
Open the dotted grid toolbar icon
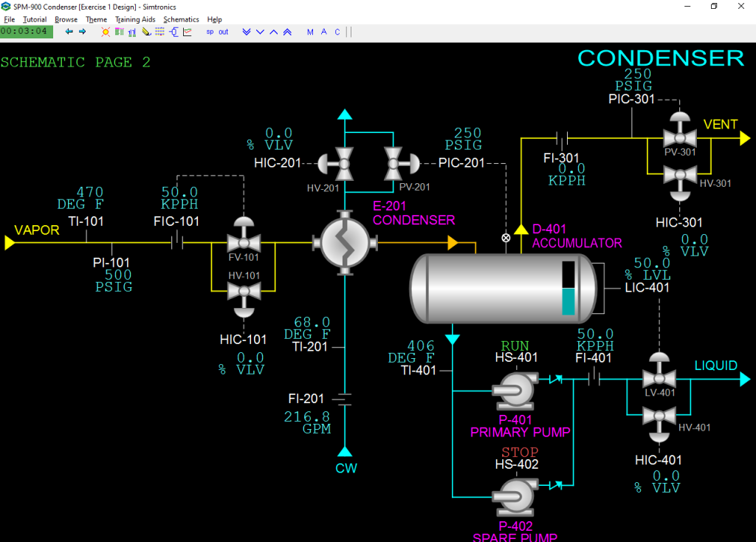click(x=159, y=32)
